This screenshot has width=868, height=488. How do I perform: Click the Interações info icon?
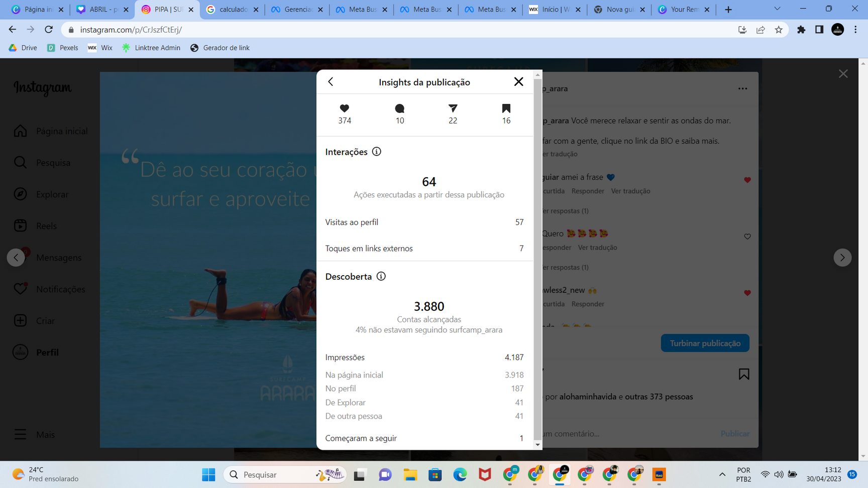click(x=376, y=152)
